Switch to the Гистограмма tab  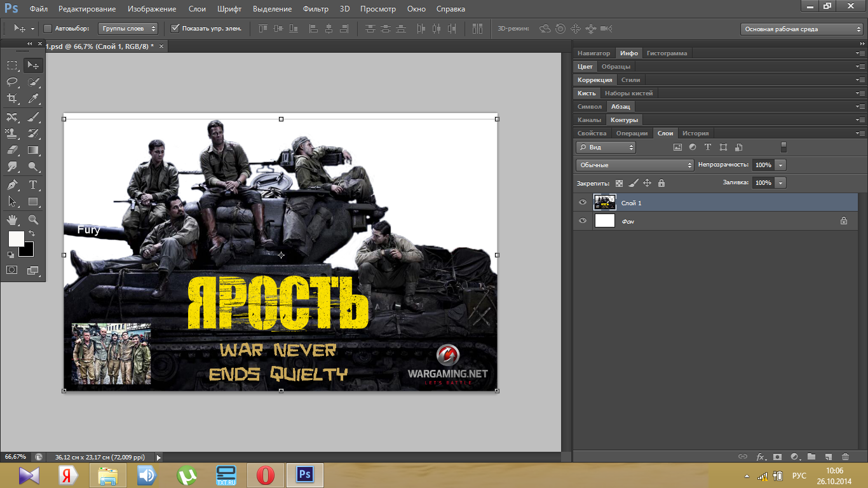[x=667, y=53]
